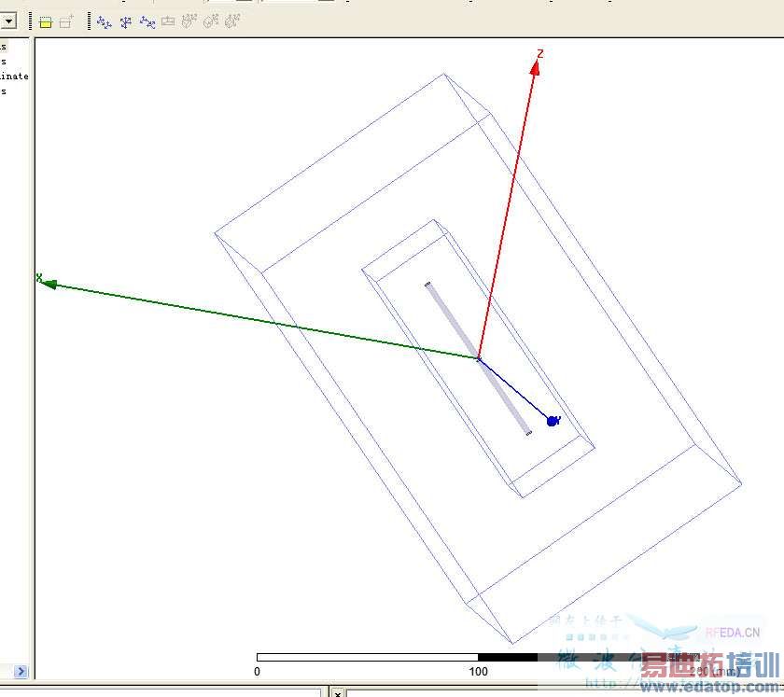The width and height of the screenshot is (784, 697).
Task: Select the grey dipole rod in the 3D view
Action: click(x=478, y=358)
